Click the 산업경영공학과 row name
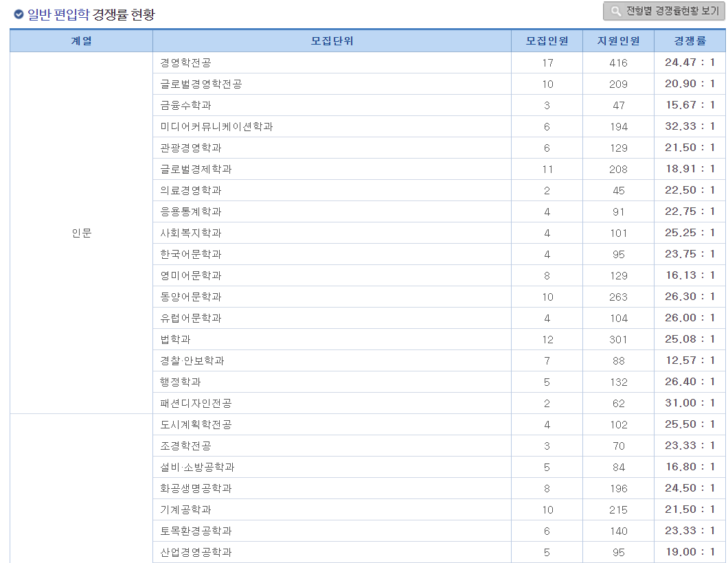Screen dimensions: 728x563 coord(196,552)
